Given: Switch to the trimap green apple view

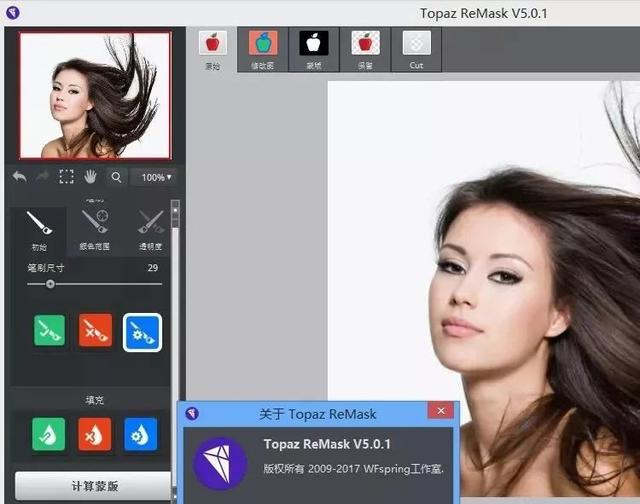Looking at the screenshot, I should tap(263, 50).
